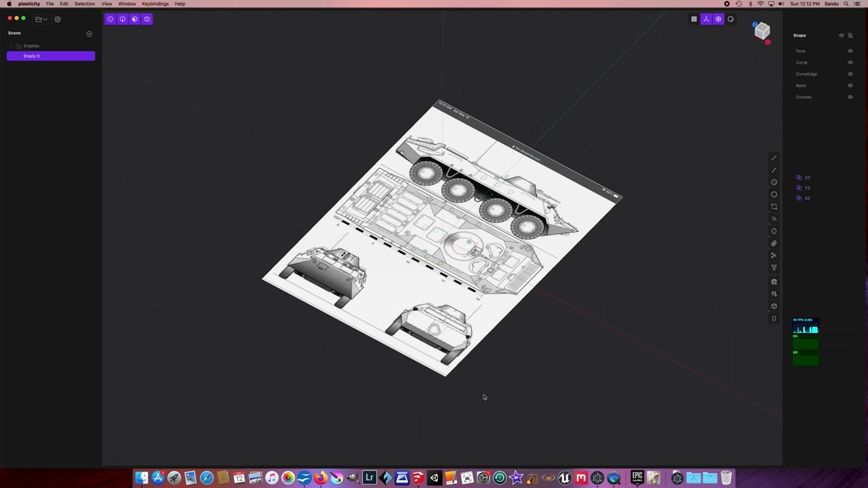Open Finder from the Dock
868x488 pixels.
[141, 478]
